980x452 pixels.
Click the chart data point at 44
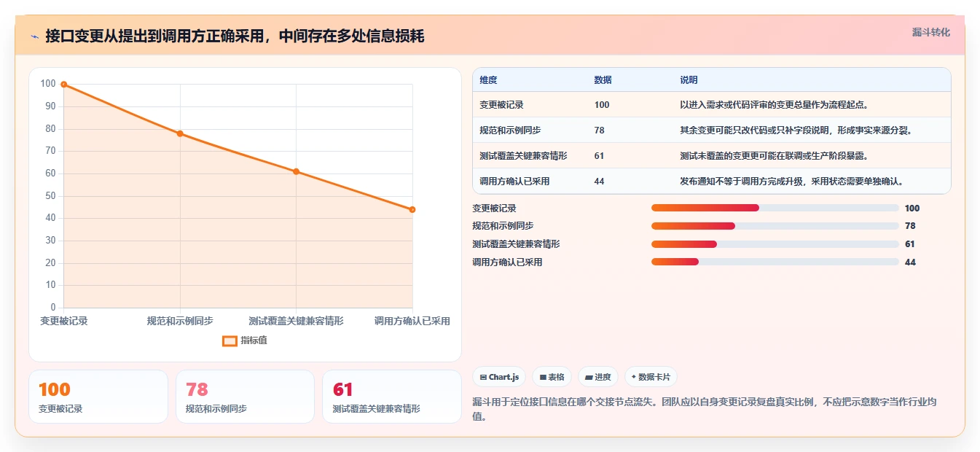(412, 209)
